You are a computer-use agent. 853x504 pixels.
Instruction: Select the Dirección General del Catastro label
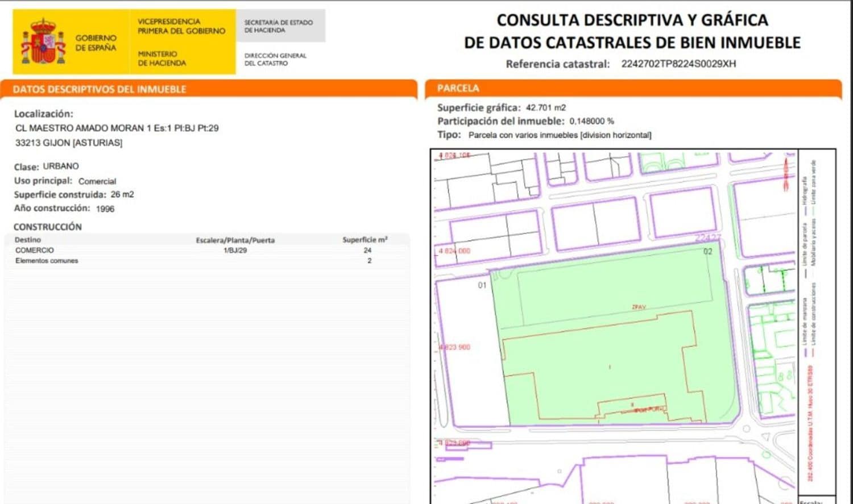click(276, 60)
